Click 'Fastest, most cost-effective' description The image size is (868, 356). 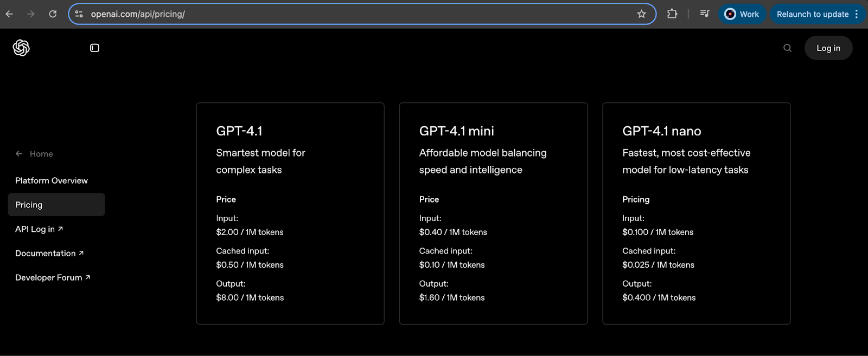[686, 161]
